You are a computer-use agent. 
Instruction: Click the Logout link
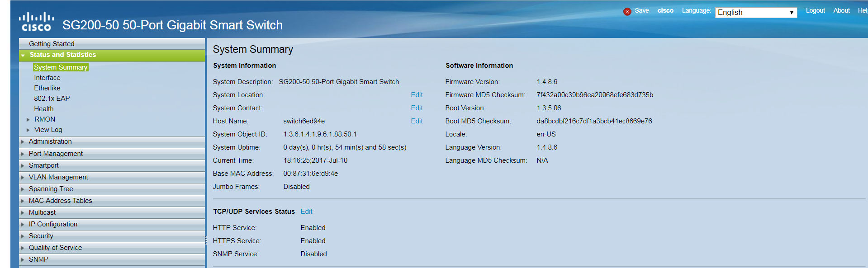click(x=816, y=10)
